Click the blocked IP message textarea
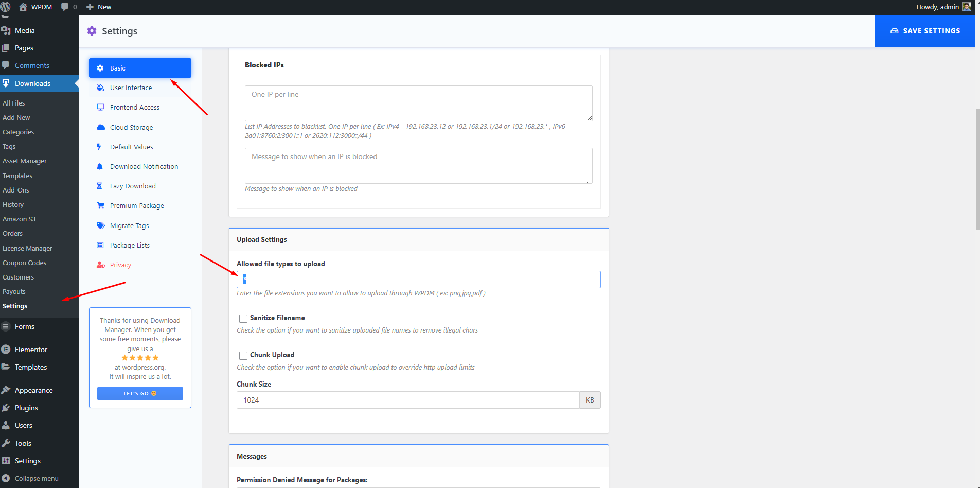Image resolution: width=980 pixels, height=488 pixels. (x=418, y=166)
